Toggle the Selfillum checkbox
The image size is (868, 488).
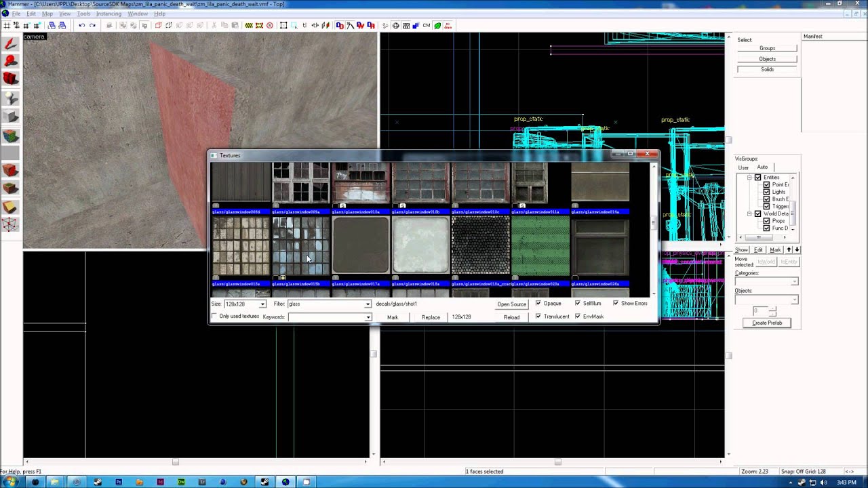(578, 304)
